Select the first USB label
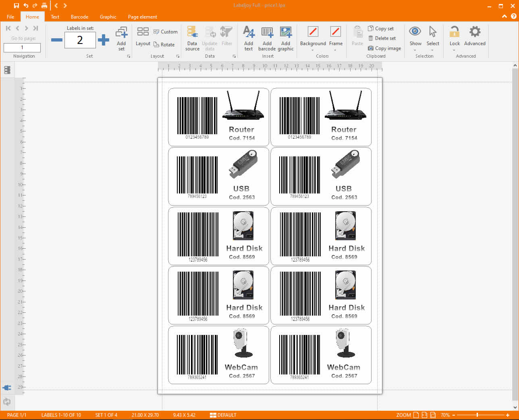The width and height of the screenshot is (519, 420). click(x=218, y=177)
